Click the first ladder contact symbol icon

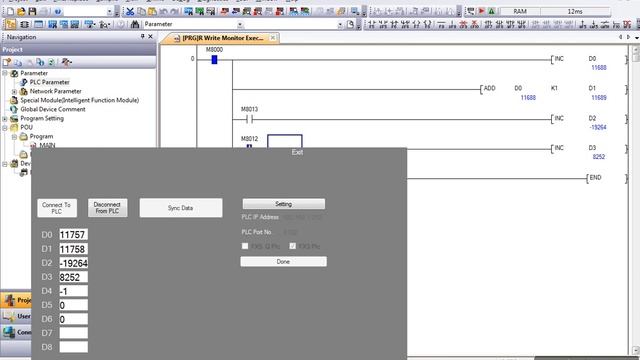(371, 24)
